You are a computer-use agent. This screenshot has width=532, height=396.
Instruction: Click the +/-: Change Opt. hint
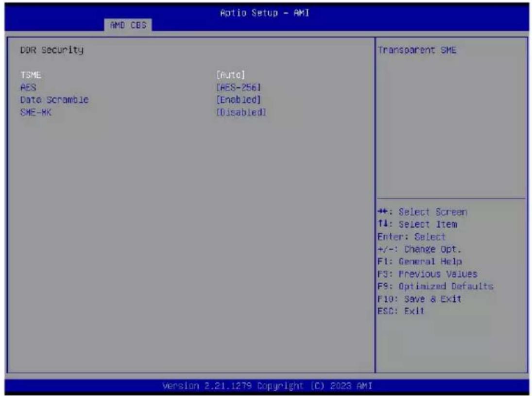(419, 249)
